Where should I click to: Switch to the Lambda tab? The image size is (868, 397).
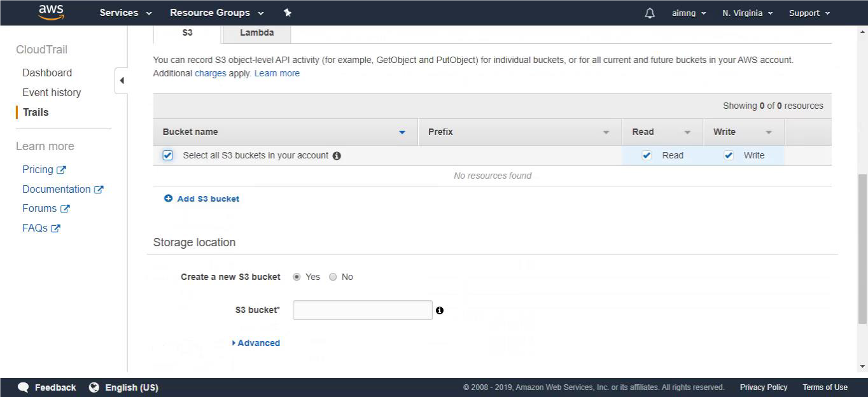tap(257, 32)
